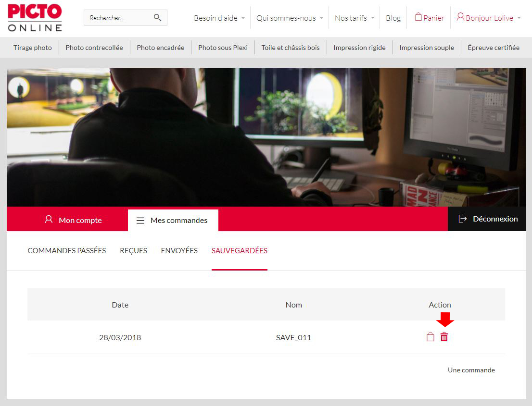The height and width of the screenshot is (406, 532).
Task: Open the Panier shopping cart
Action: (429, 18)
